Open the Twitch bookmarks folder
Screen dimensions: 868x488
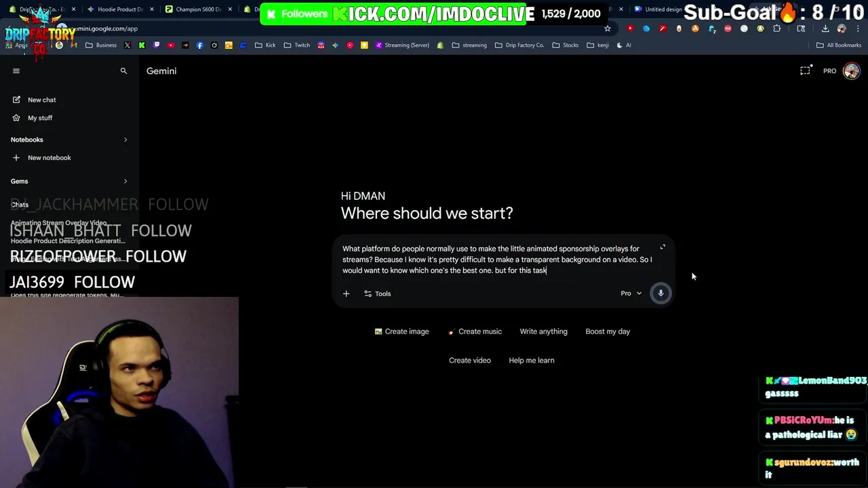[x=297, y=45]
